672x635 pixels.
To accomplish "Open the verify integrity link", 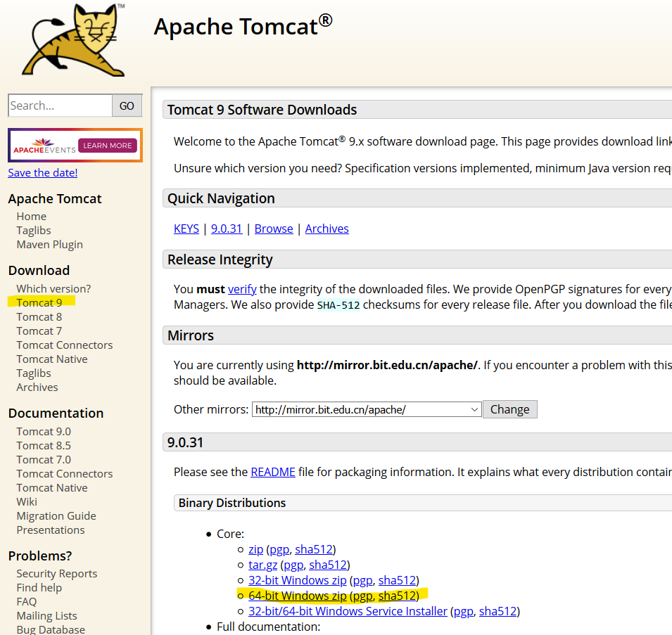I will [242, 290].
